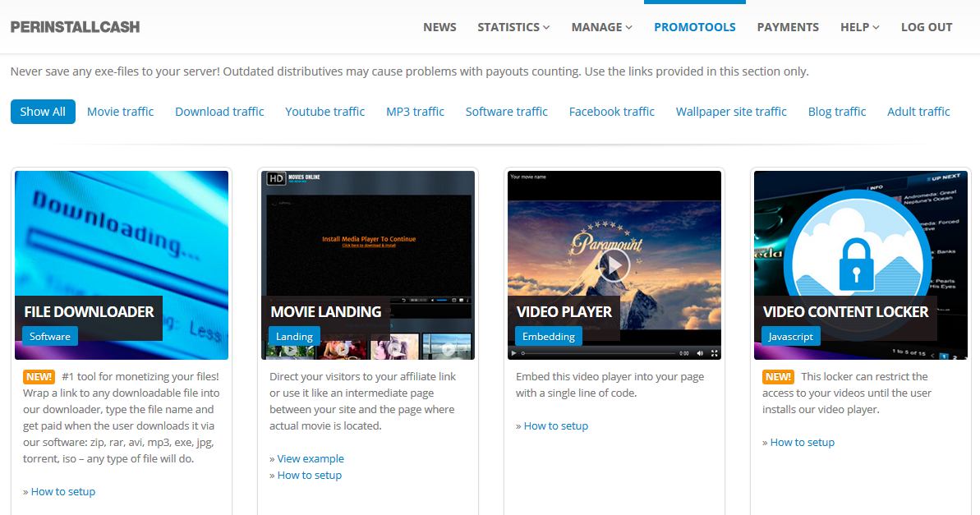Filter tools by Download traffic

[x=219, y=112]
